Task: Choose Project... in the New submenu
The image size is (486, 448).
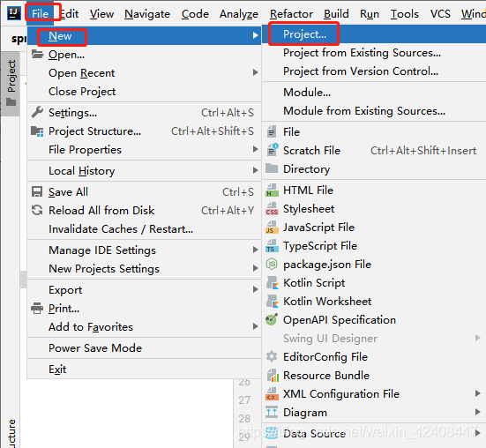Action: [x=374, y=34]
